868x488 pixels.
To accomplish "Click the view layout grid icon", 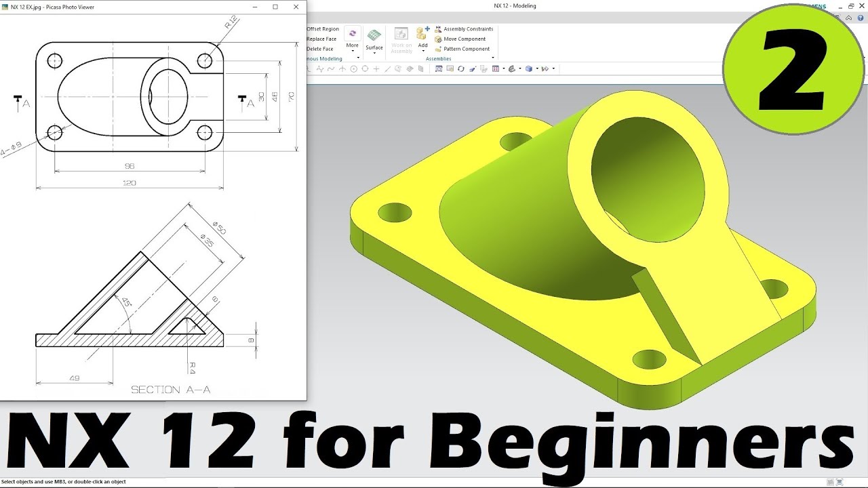I will (495, 69).
